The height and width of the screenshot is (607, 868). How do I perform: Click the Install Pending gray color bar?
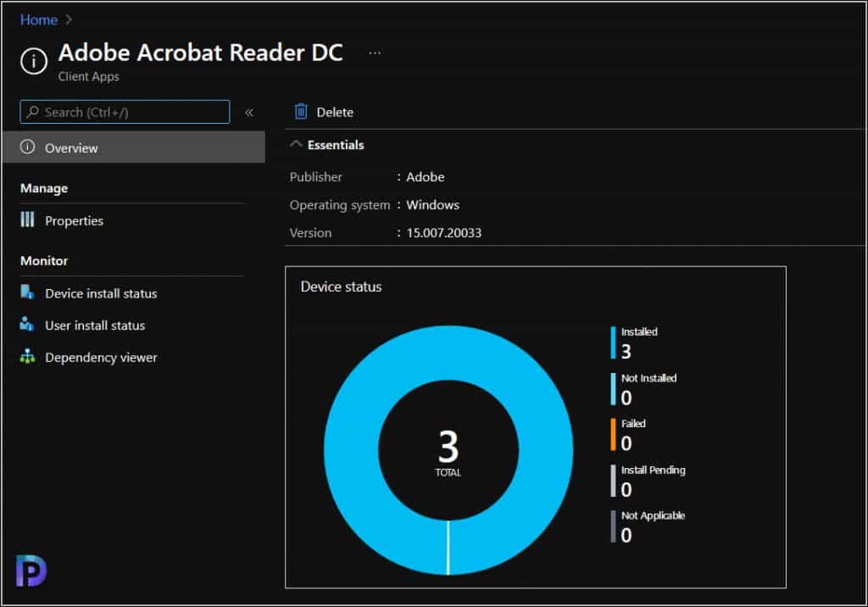tap(613, 481)
